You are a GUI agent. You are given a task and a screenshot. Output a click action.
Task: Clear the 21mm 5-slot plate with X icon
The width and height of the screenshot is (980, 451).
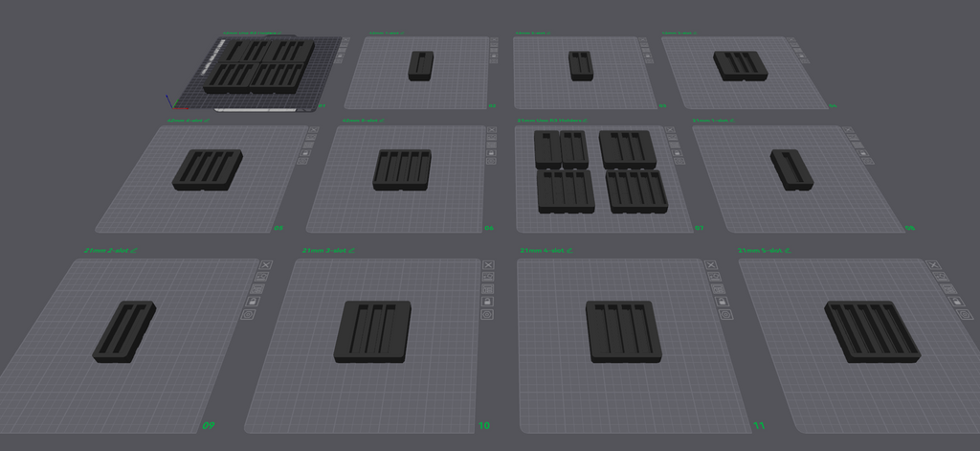(933, 265)
